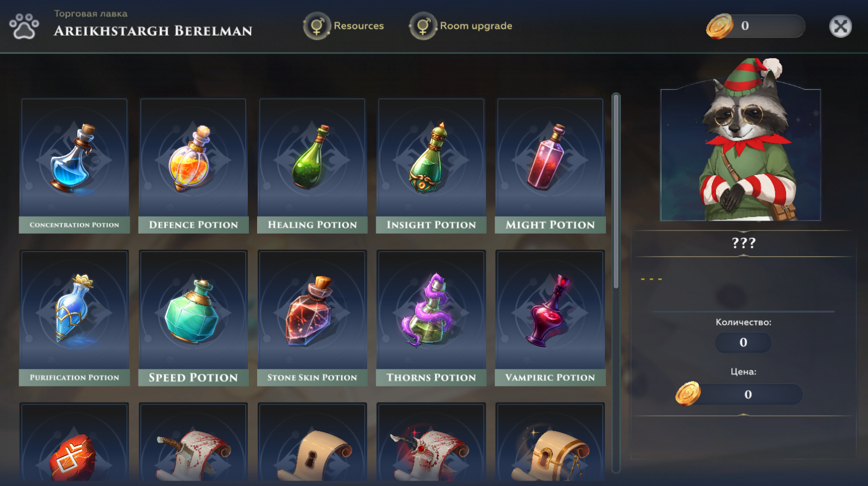
Task: Click the Цена price field
Action: 747,394
